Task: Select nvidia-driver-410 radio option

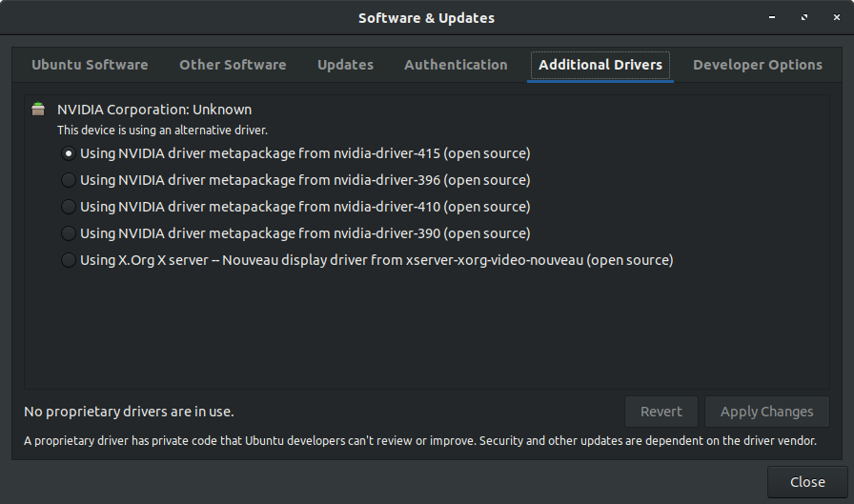Action: [x=68, y=207]
